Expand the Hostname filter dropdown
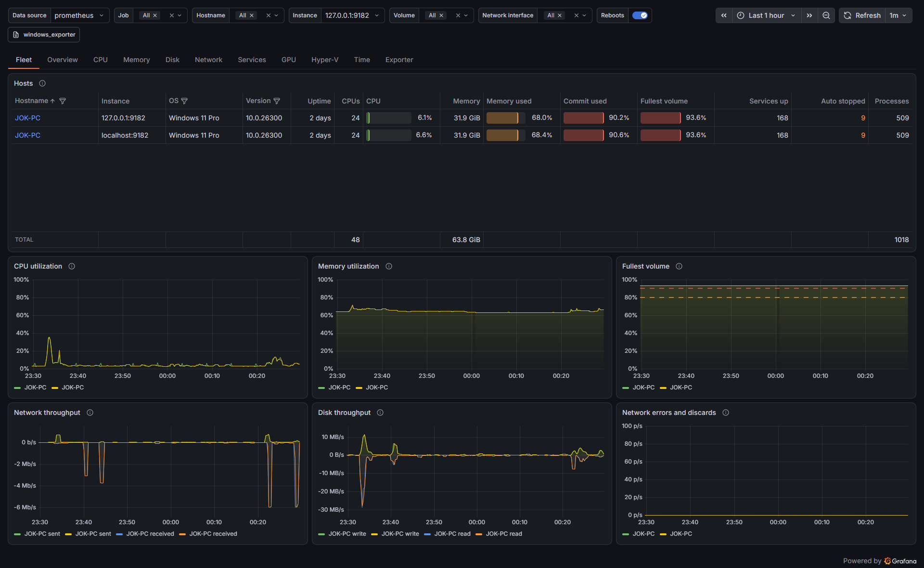This screenshot has height=568, width=924. click(x=276, y=15)
